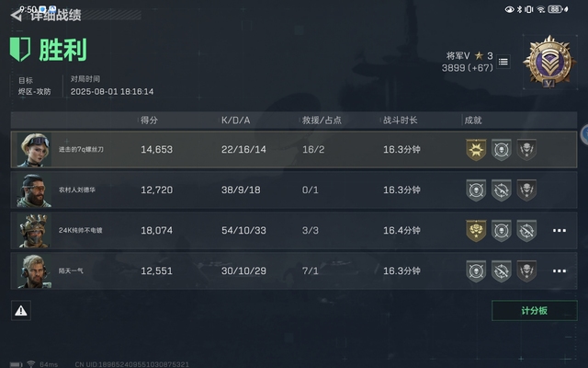
Task: Select the gold achievement badge for 24K纯帅不电镀
Action: click(476, 230)
